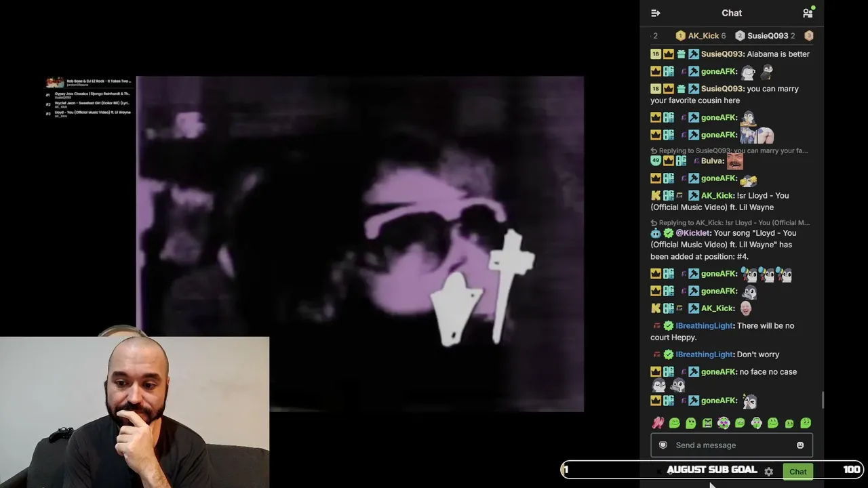Click the AK_Kick bald face emote

click(x=746, y=308)
